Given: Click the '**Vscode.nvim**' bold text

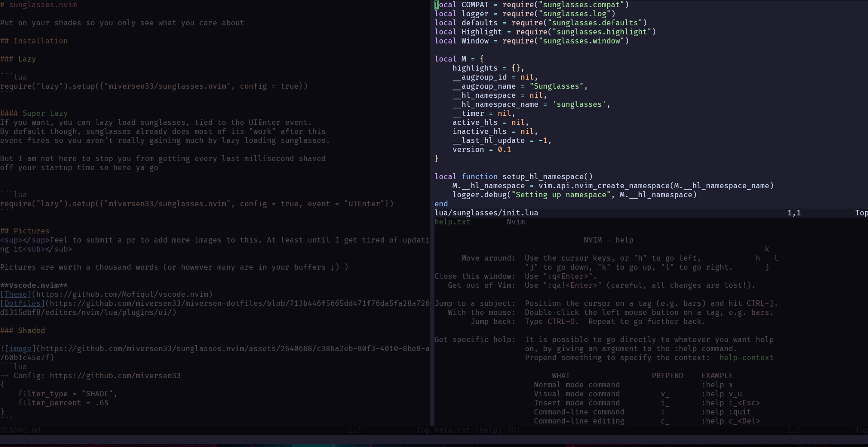Looking at the screenshot, I should tap(34, 285).
